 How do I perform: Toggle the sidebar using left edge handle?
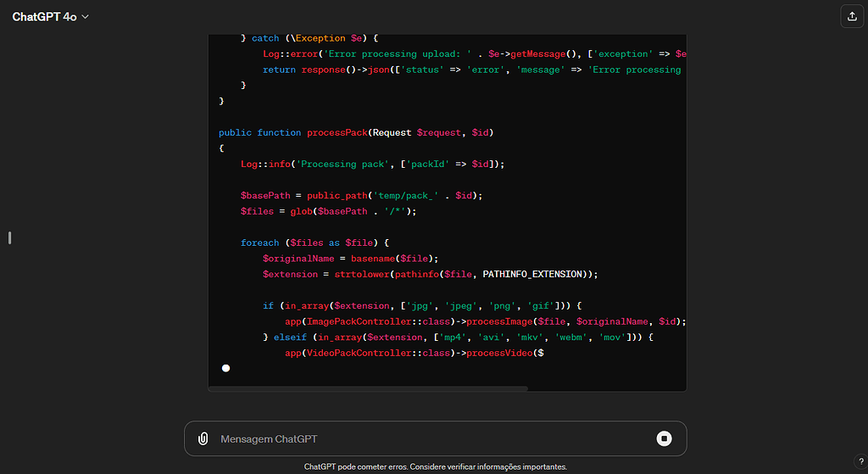pyautogui.click(x=9, y=237)
